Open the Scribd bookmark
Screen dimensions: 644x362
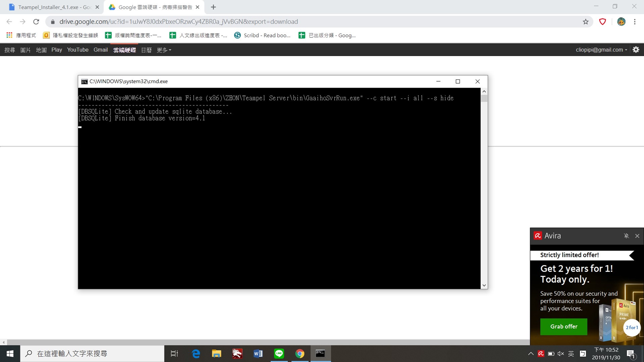point(262,35)
